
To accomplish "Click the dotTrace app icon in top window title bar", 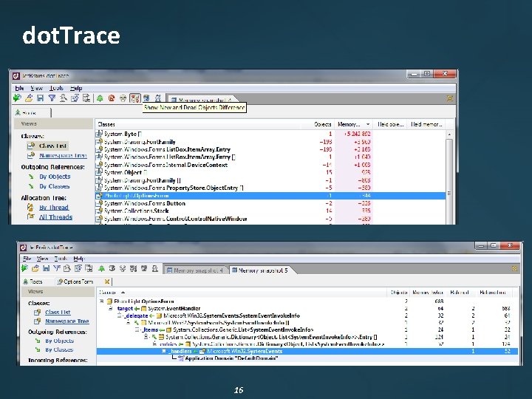I will 16,75.
